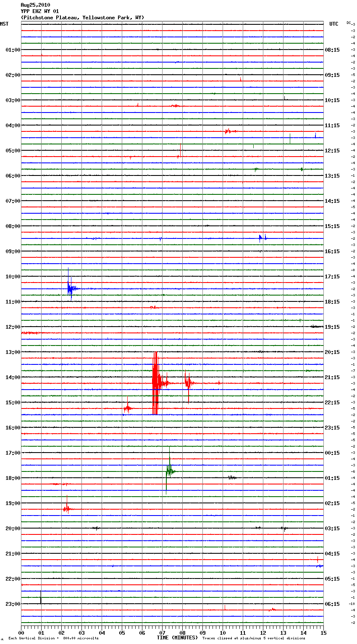Select the 14:00 MST row label
Viewport: 357px width, 644px height.
click(13, 377)
